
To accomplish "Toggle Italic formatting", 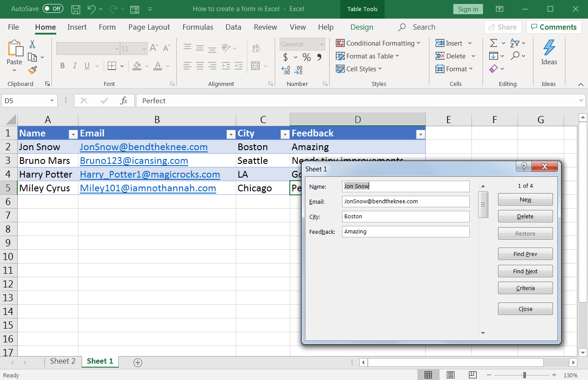I will pyautogui.click(x=74, y=66).
